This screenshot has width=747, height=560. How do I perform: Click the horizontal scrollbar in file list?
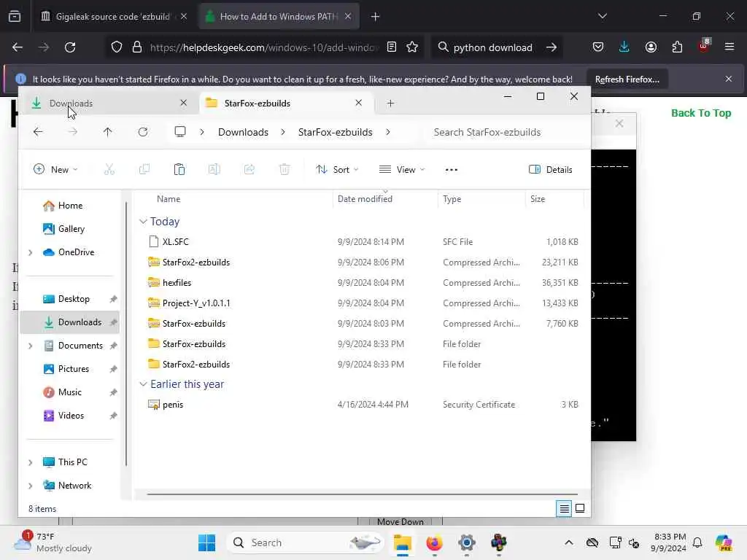point(362,494)
